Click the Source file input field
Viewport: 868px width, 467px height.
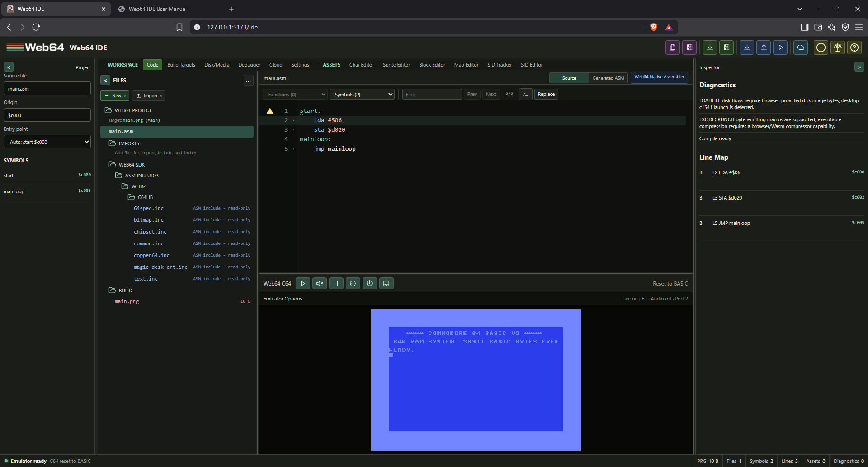point(47,89)
